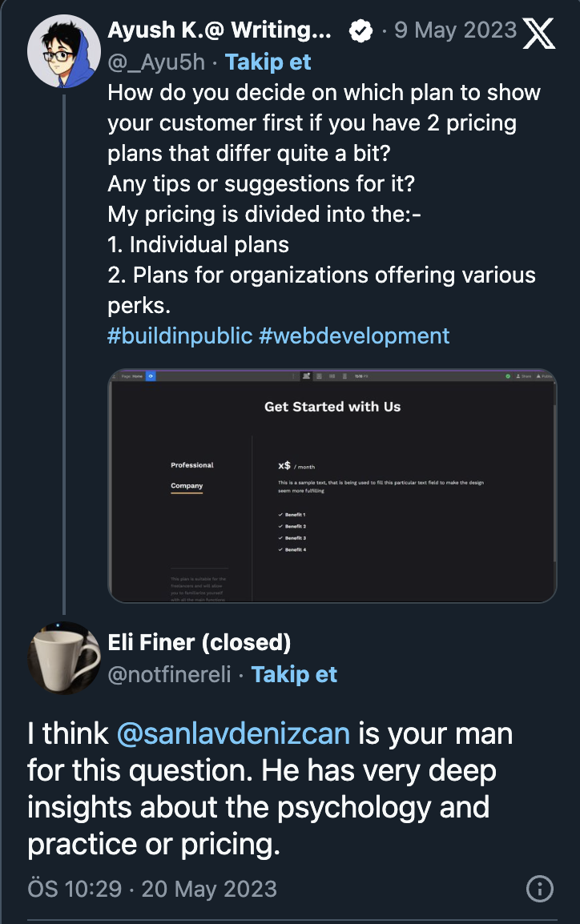Click the 9 May 2023 tweet date
The height and width of the screenshot is (924, 580).
click(455, 31)
